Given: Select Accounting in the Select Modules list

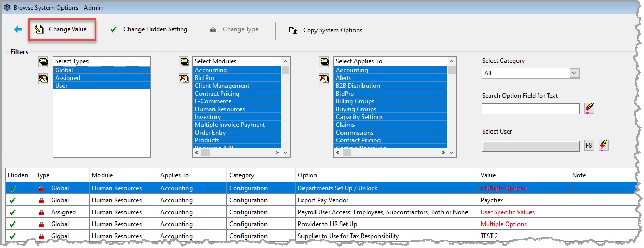Looking at the screenshot, I should coord(237,70).
